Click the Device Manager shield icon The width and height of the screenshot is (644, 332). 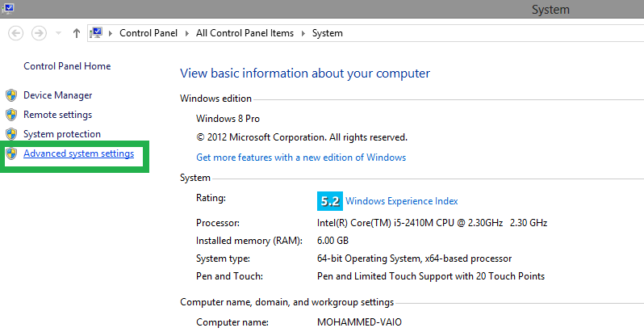tap(11, 95)
